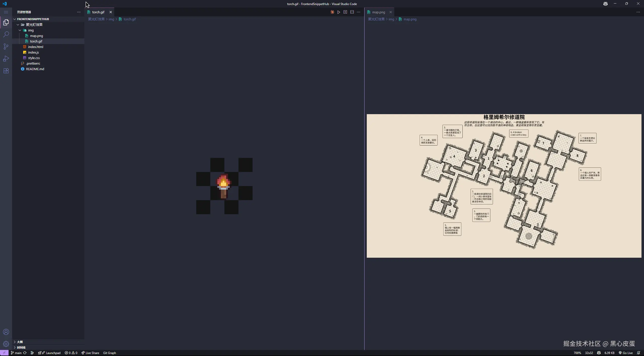Viewport: 644px width, 356px height.
Task: Switch to the torch.gif tab
Action: 98,12
